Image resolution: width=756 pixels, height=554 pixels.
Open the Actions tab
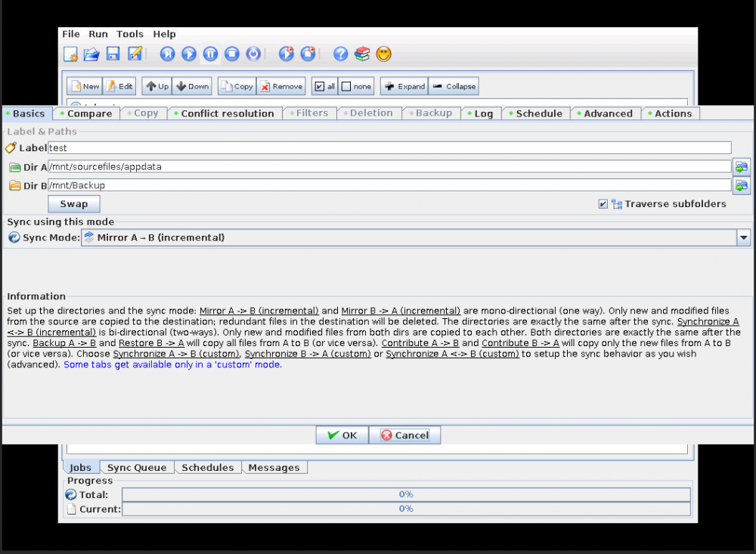671,114
